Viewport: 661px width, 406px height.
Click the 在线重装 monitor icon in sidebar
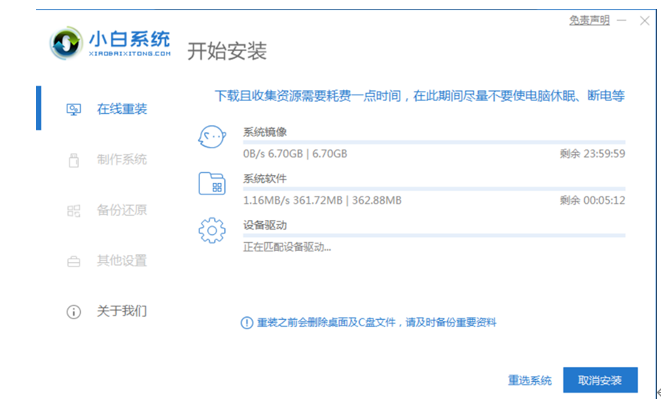tap(73, 108)
